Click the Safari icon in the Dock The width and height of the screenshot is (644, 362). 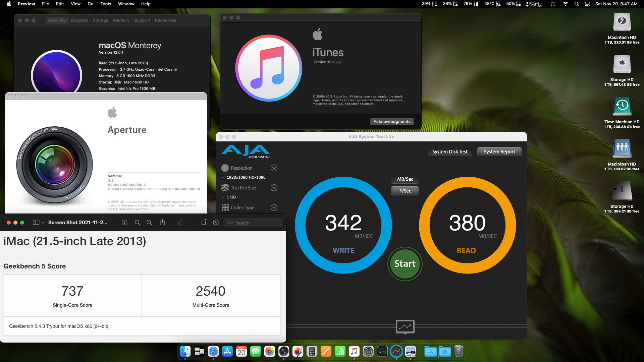point(213,351)
